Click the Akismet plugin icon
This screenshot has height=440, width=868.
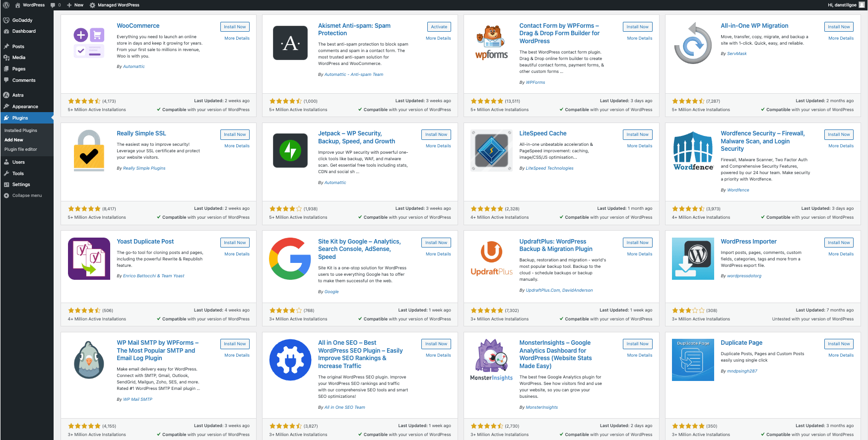(x=290, y=43)
